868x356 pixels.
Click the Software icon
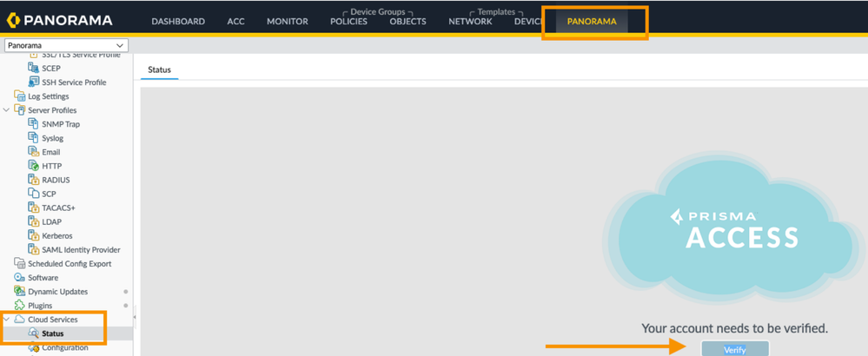pyautogui.click(x=19, y=277)
